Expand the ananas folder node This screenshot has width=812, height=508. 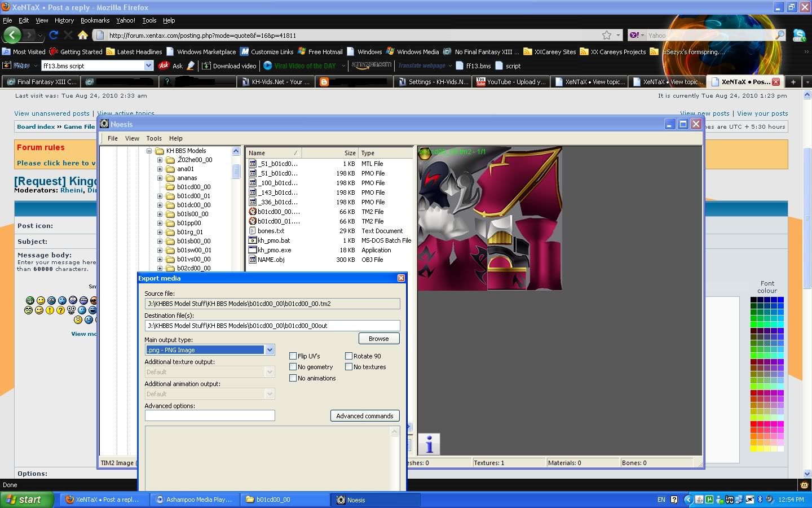click(160, 178)
